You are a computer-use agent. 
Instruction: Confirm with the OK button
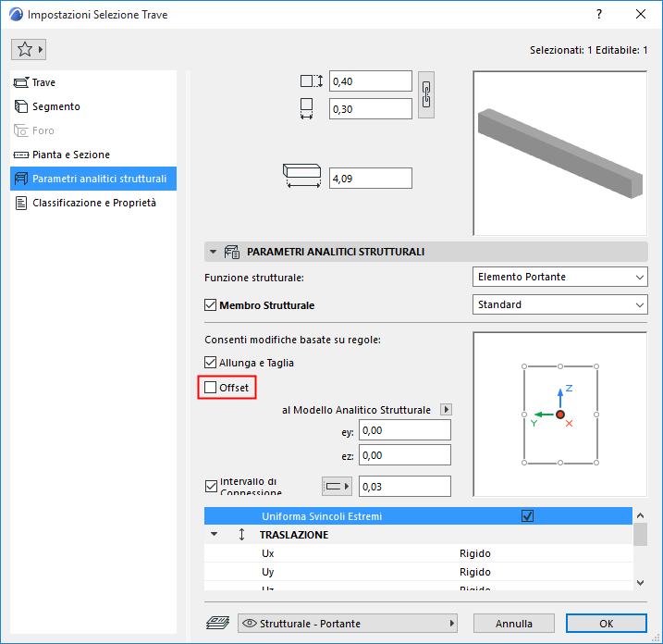606,624
